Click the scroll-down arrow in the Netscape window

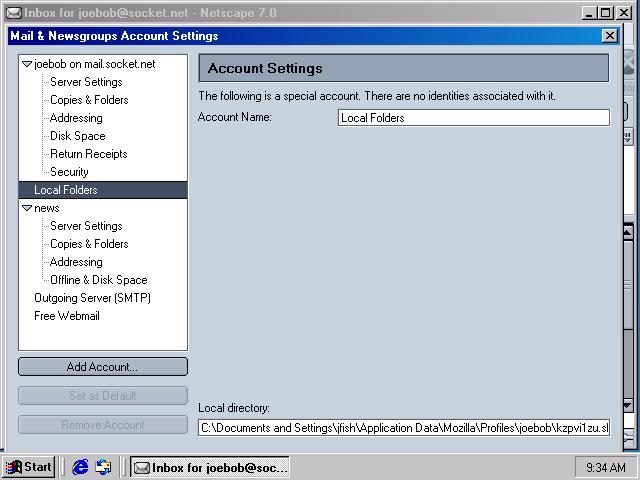click(x=628, y=405)
